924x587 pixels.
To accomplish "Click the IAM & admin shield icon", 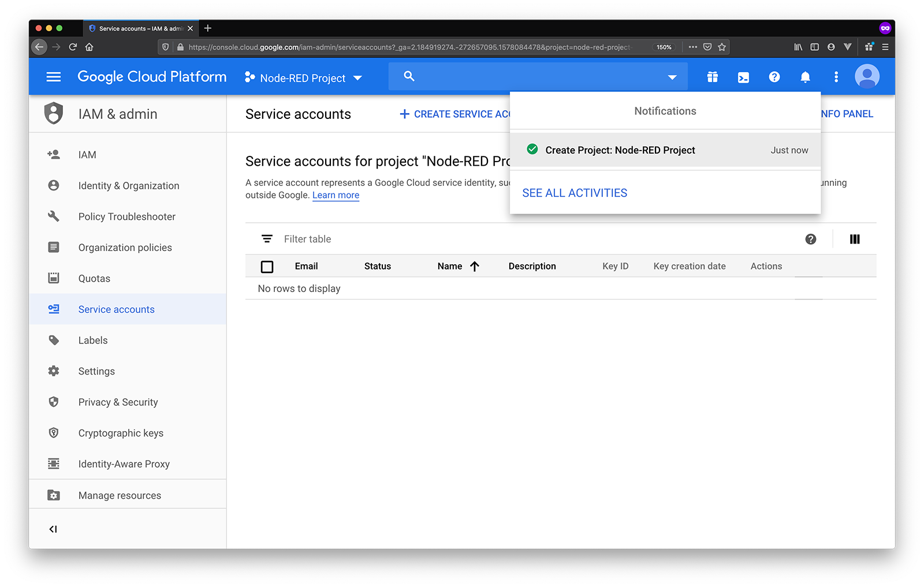I will point(54,113).
